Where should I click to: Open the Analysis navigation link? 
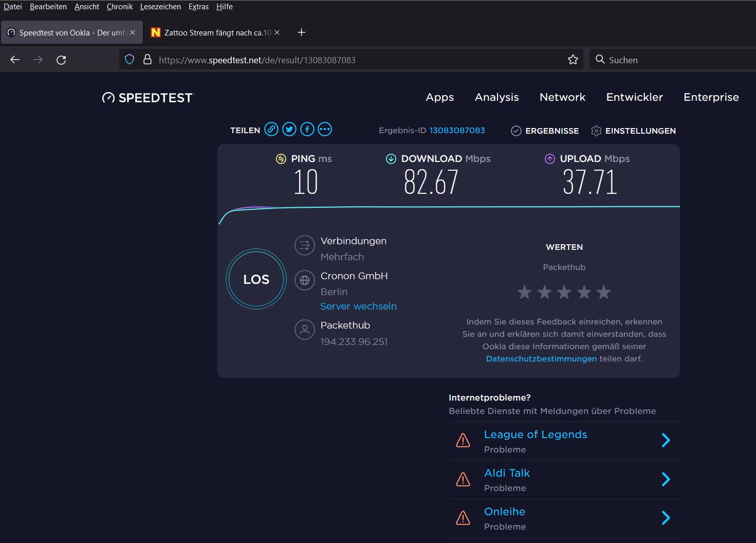click(497, 97)
